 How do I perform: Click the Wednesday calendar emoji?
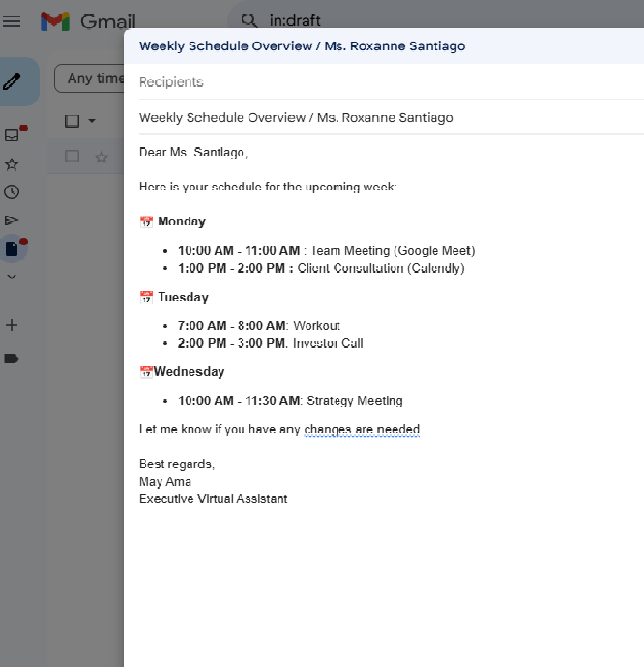pos(146,372)
